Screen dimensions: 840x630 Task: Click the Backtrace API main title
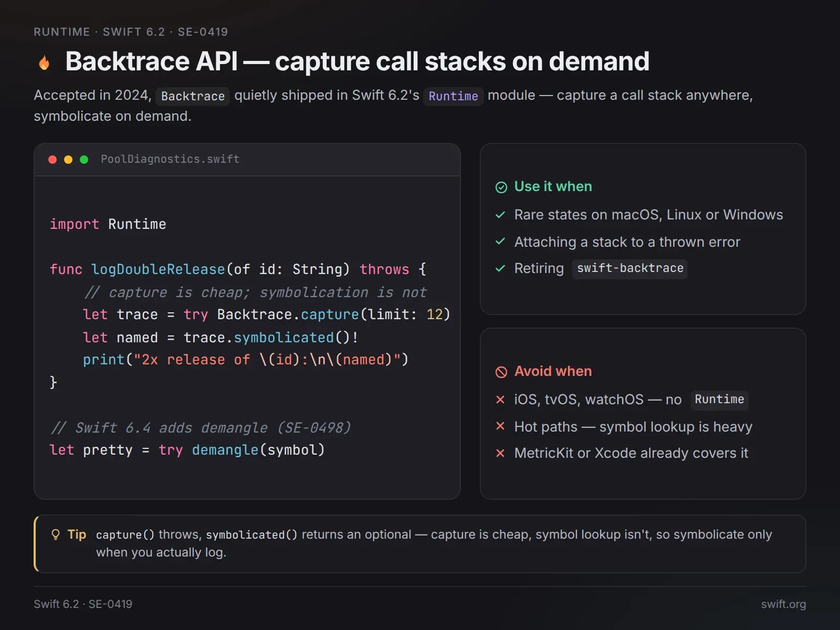pyautogui.click(x=357, y=61)
